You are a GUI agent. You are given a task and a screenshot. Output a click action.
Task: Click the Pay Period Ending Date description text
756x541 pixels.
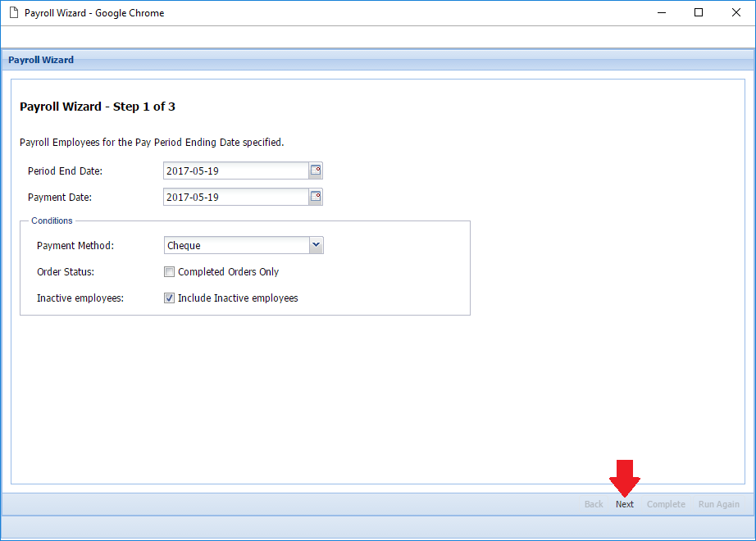coord(152,143)
